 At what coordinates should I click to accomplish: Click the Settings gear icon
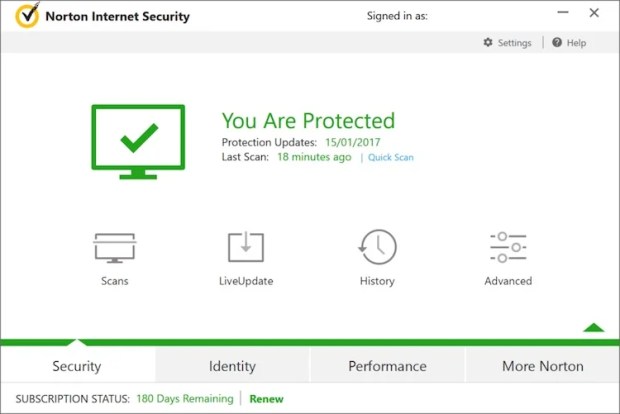[x=488, y=43]
